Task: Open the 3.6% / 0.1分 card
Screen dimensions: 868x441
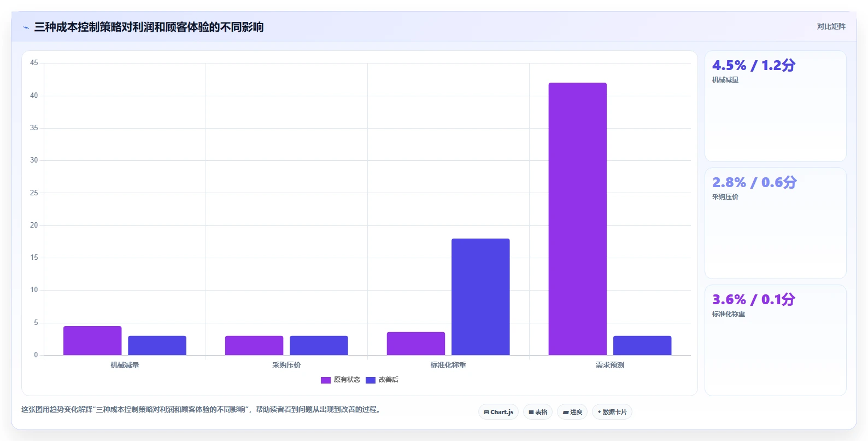Action: tap(775, 340)
